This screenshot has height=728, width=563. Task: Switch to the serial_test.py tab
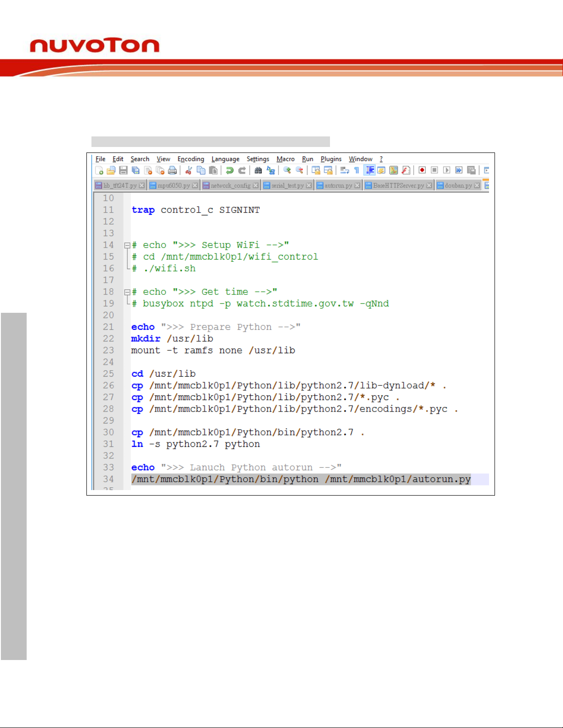[287, 186]
